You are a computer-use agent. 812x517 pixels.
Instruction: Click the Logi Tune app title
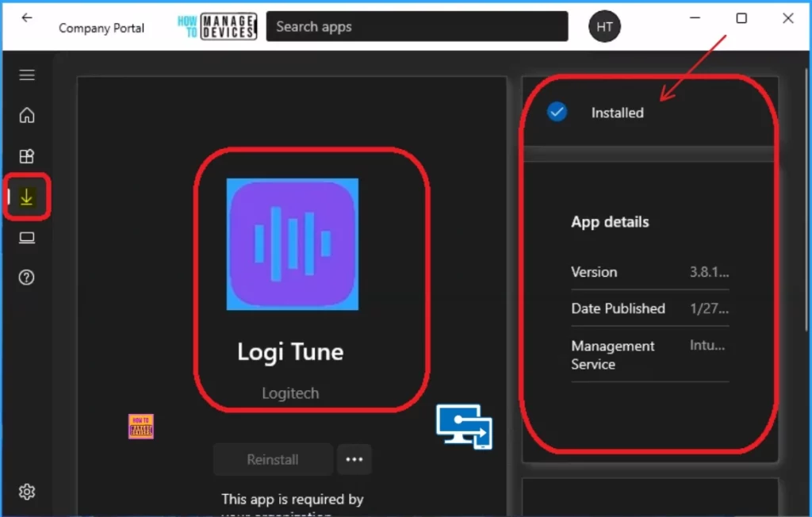[290, 352]
